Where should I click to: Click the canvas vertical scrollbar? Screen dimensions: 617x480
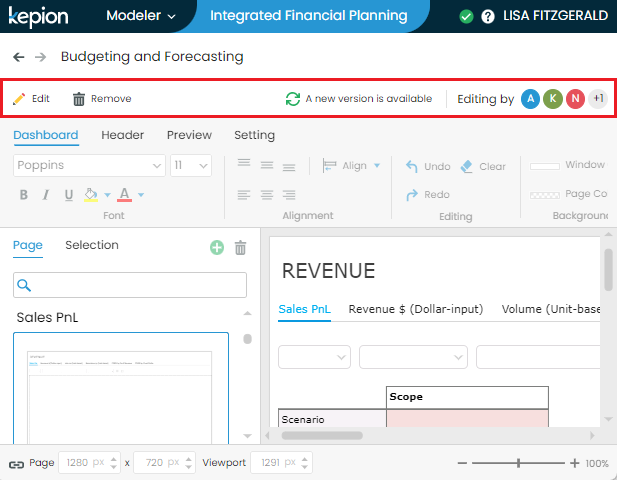tap(608, 270)
